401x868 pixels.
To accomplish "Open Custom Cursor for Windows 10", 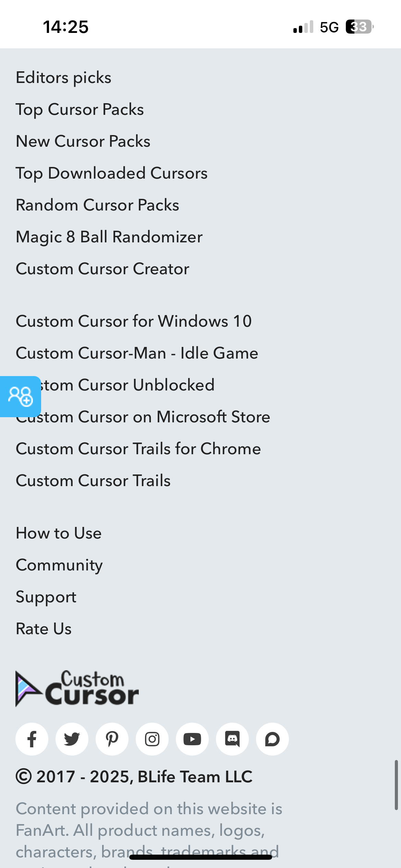I will [x=134, y=321].
